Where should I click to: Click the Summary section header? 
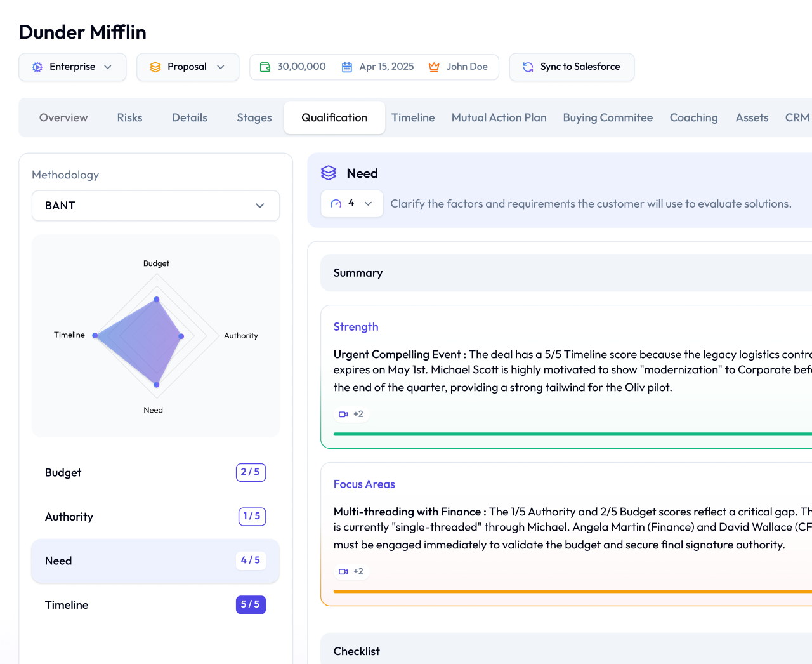point(566,273)
